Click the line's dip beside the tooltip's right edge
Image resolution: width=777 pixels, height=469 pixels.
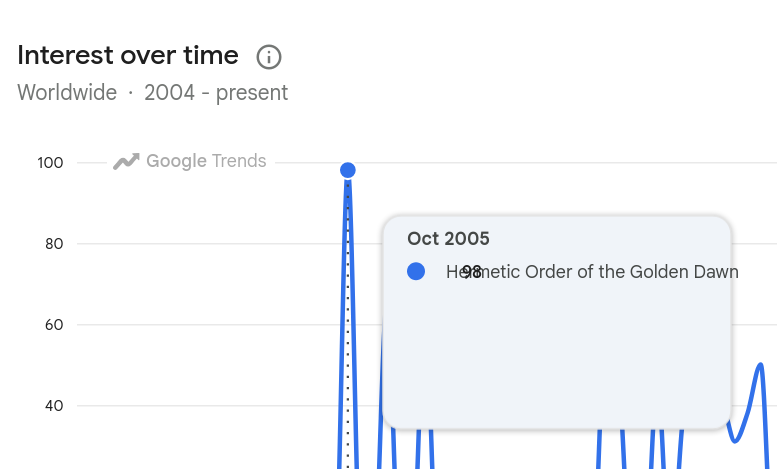coord(734,439)
